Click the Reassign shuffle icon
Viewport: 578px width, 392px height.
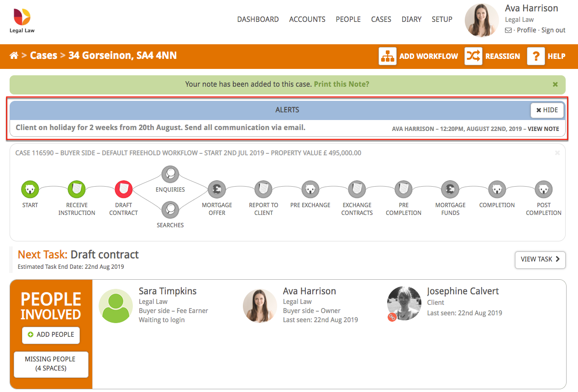pyautogui.click(x=473, y=56)
